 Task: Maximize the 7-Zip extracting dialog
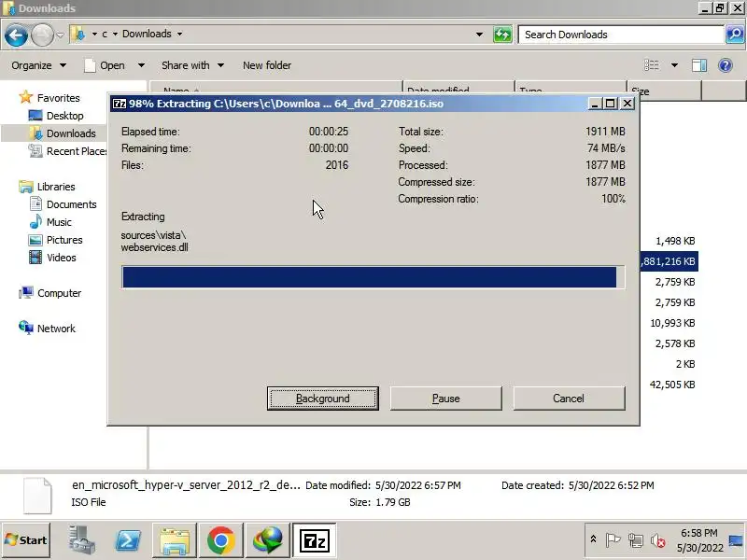pyautogui.click(x=611, y=104)
